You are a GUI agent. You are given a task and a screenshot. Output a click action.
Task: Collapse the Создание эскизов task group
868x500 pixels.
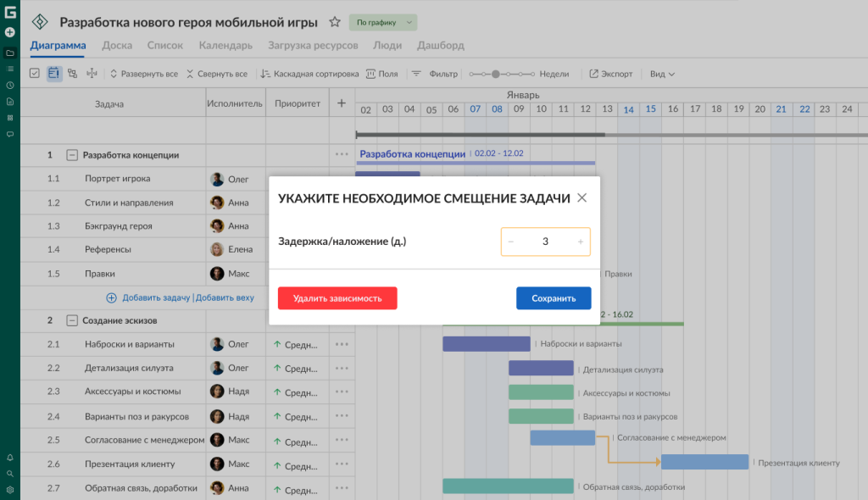74,320
